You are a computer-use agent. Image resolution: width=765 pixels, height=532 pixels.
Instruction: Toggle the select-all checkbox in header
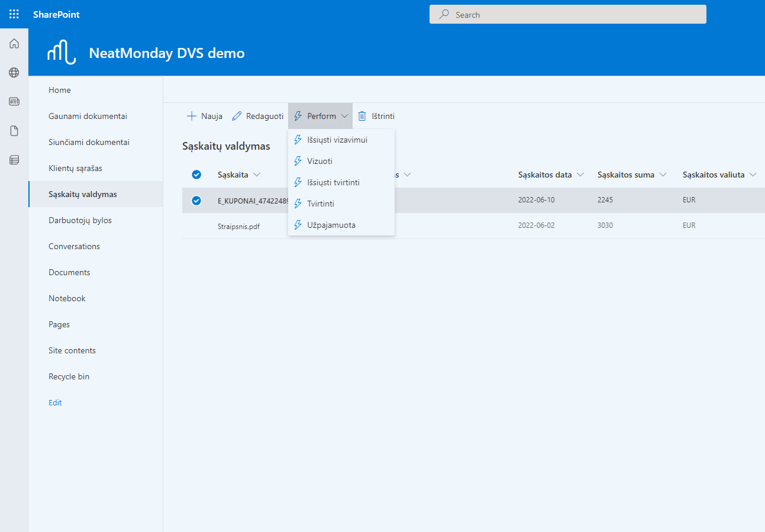(196, 175)
